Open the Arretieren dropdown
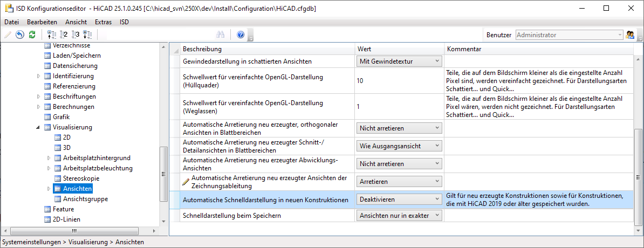The height and width of the screenshot is (248, 644). click(x=399, y=181)
